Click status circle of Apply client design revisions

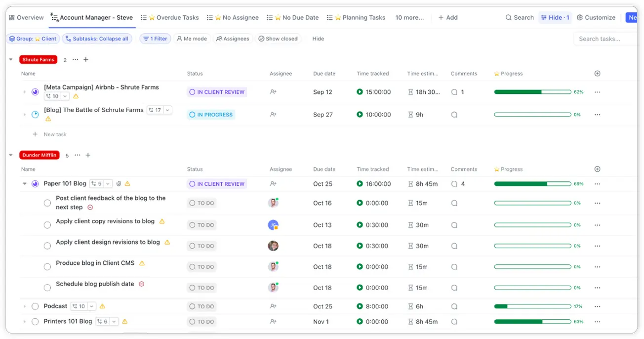point(47,246)
